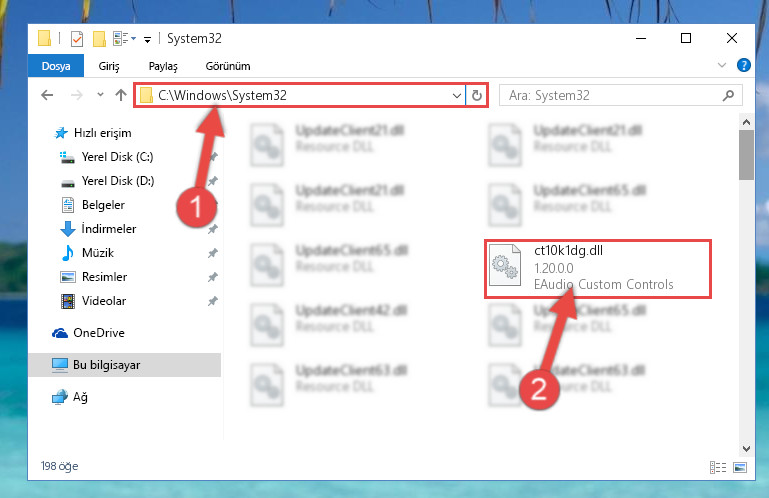
Task: Unpin the Müzik quick access pin
Action: pos(212,253)
